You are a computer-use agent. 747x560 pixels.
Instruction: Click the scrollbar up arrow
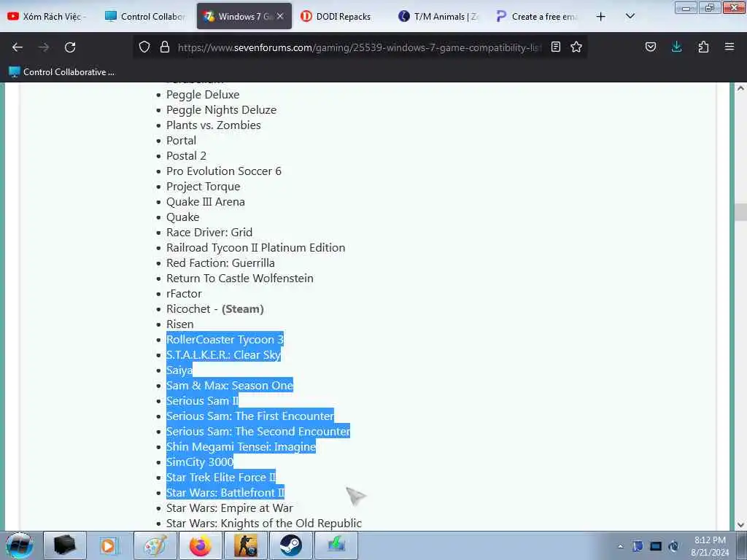(740, 88)
